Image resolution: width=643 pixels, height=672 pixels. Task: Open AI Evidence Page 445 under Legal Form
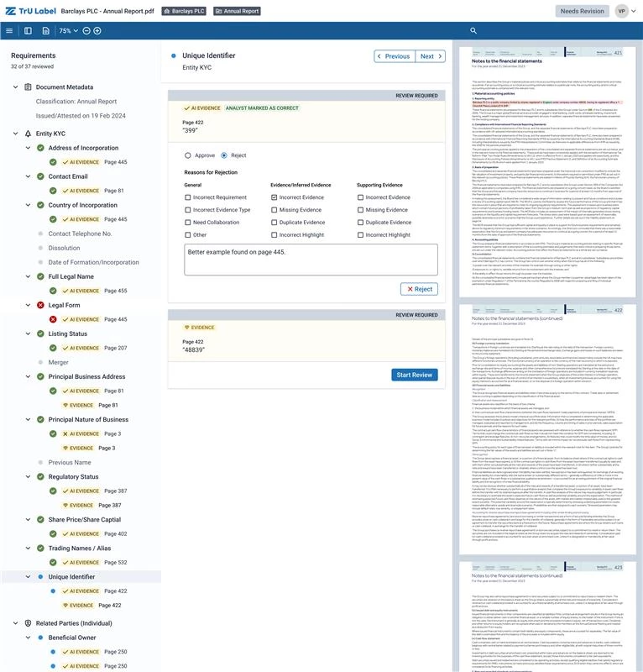point(95,319)
